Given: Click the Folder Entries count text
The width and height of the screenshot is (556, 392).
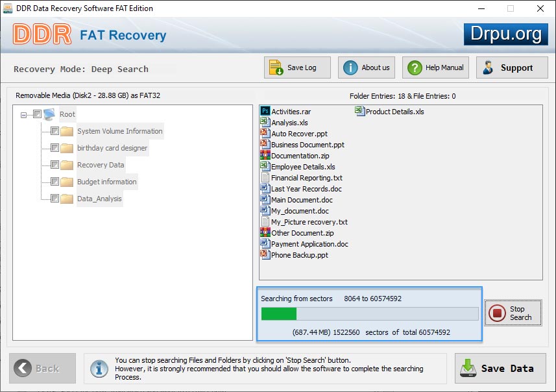Looking at the screenshot, I should pos(402,96).
